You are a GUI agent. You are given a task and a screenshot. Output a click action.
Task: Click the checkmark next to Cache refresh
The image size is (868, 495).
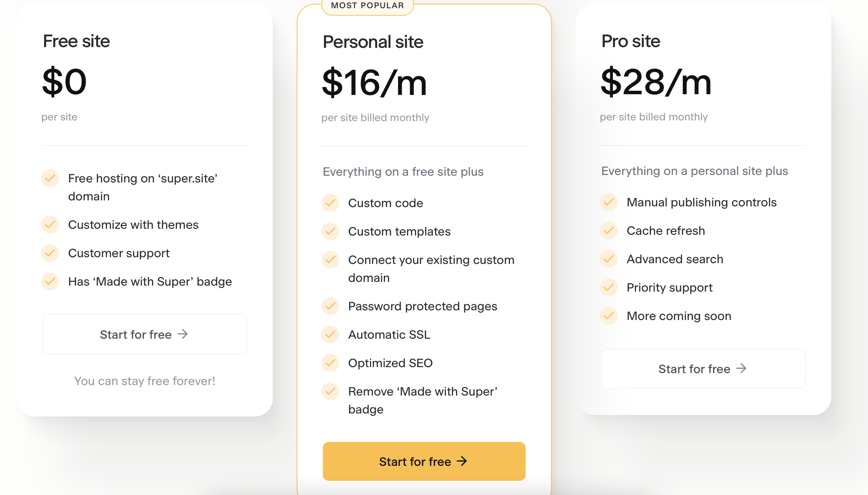(x=609, y=230)
